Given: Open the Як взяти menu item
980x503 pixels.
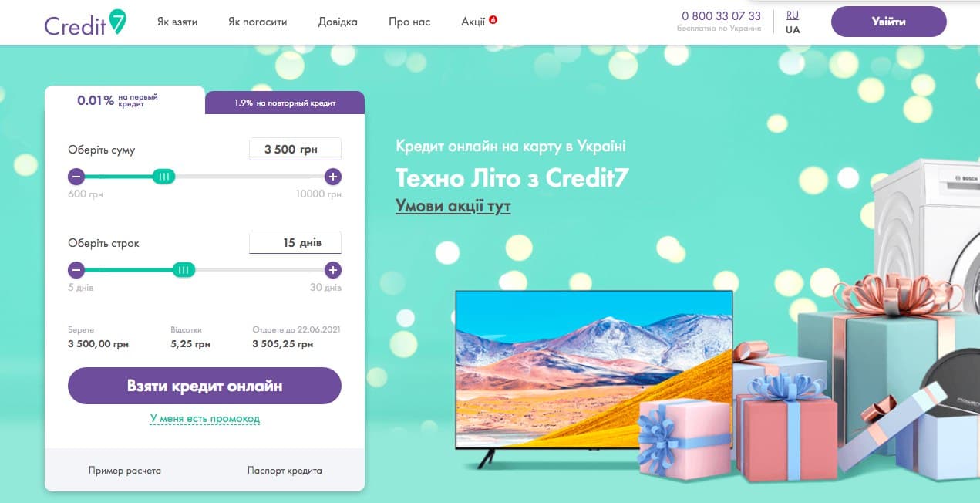Looking at the screenshot, I should click(177, 22).
